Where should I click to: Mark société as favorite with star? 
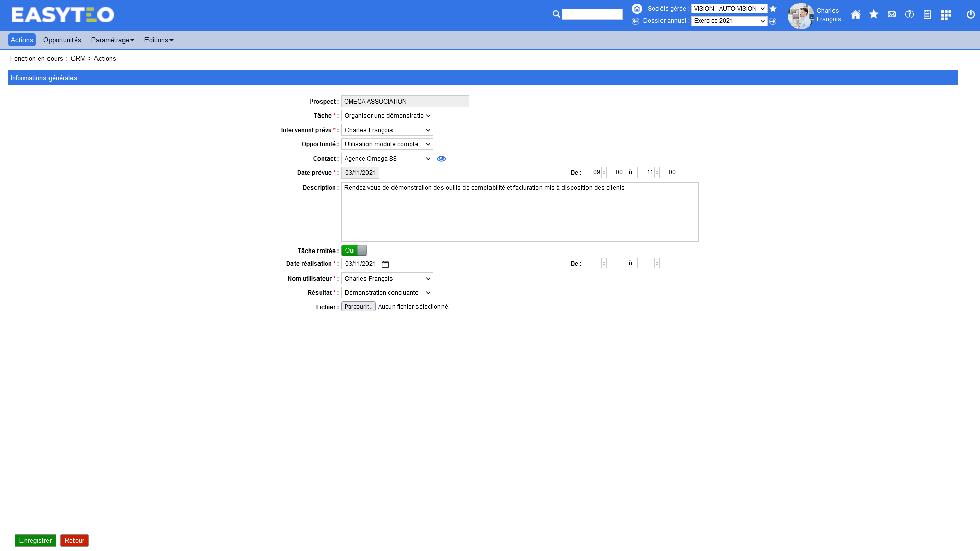[x=773, y=9]
